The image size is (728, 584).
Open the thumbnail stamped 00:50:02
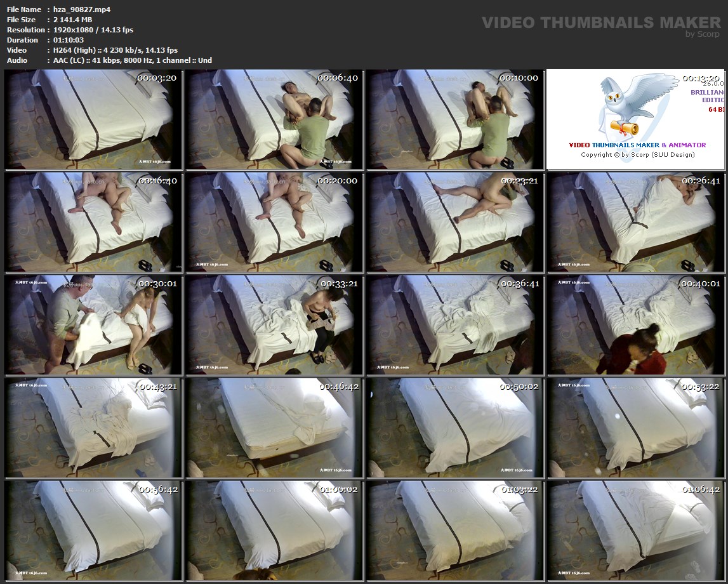point(456,428)
